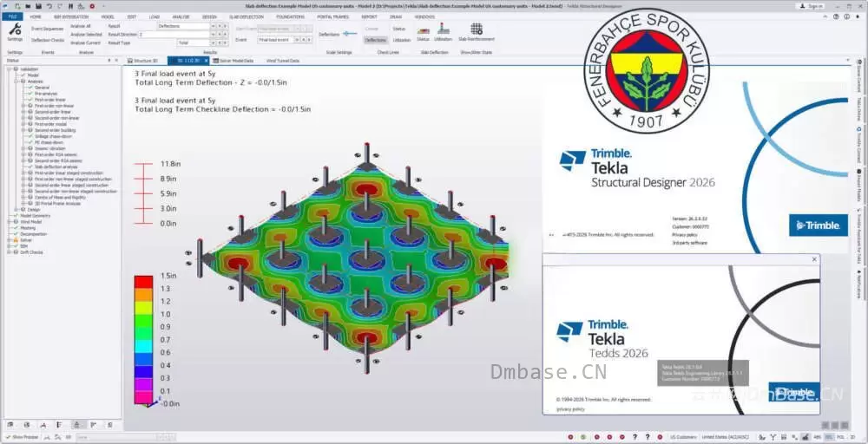
Task: Open the FILE ribbon tab
Action: click(11, 16)
